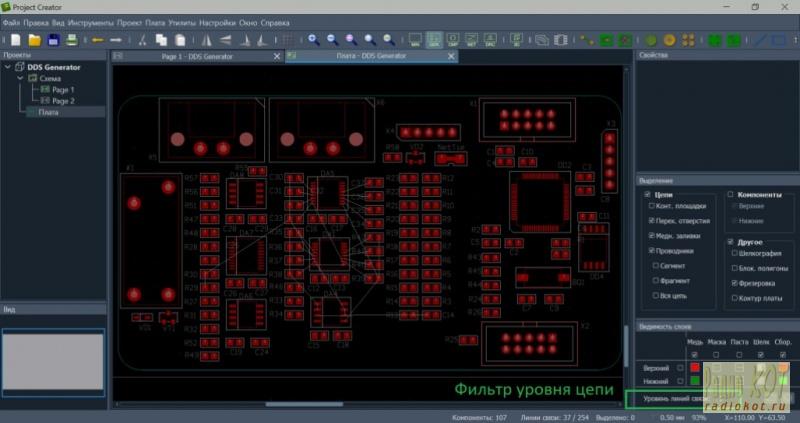Close the Плата - DDS Generator tab
Image resolution: width=800 pixels, height=423 pixels.
click(x=452, y=56)
